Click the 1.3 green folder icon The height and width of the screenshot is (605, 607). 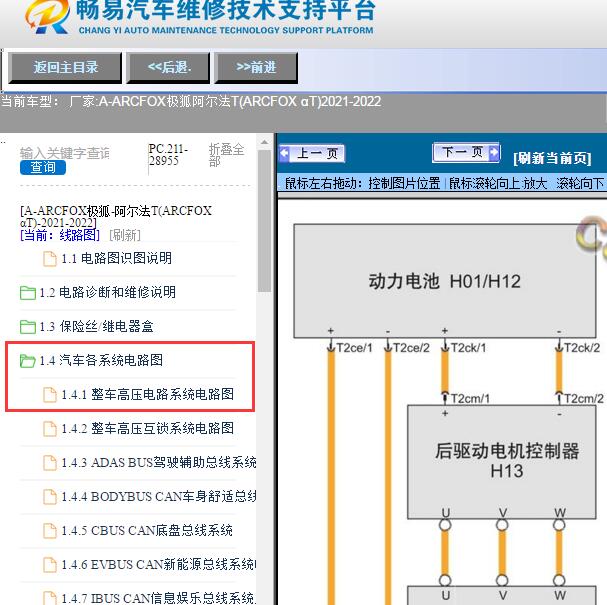coord(28,327)
